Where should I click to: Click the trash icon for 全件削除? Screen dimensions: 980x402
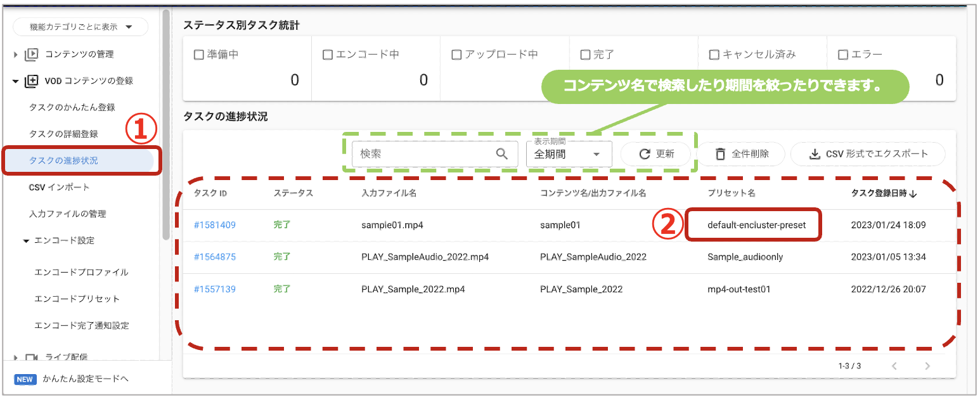pyautogui.click(x=720, y=154)
